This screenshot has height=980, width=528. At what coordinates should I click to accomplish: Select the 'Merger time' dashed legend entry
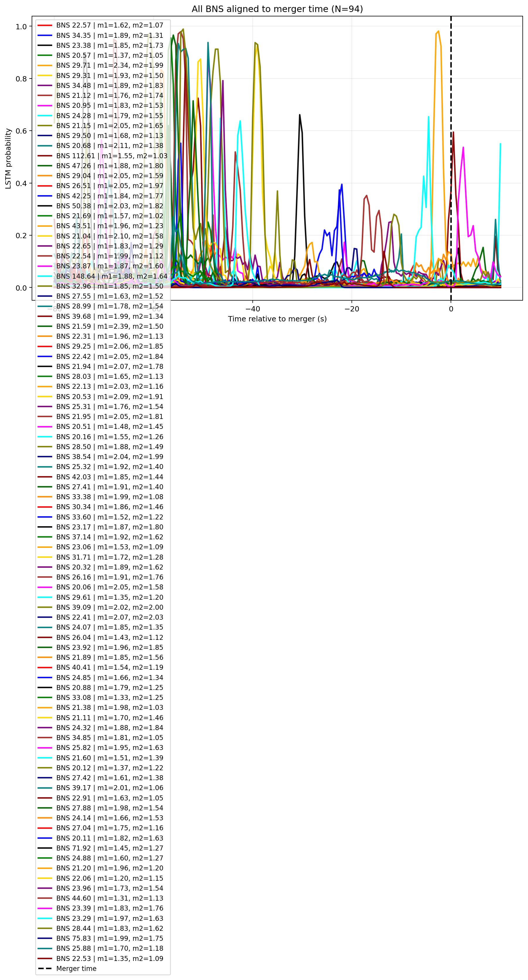(67, 968)
